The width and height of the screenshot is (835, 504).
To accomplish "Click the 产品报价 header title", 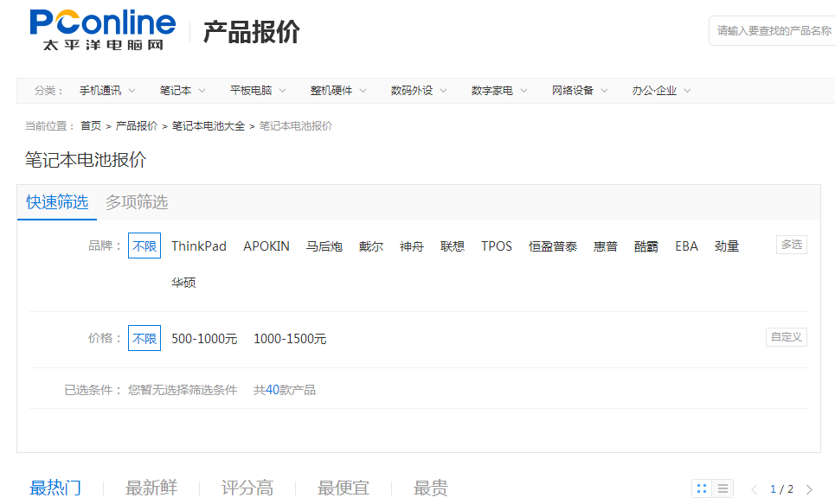I will (x=251, y=32).
